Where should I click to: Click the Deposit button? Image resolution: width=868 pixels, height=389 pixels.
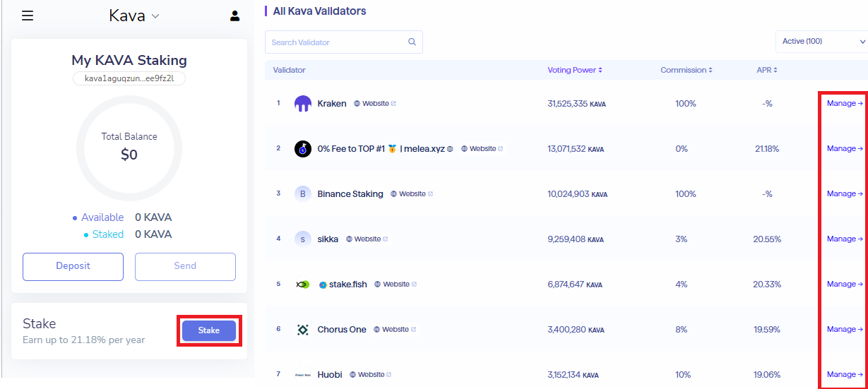point(73,266)
